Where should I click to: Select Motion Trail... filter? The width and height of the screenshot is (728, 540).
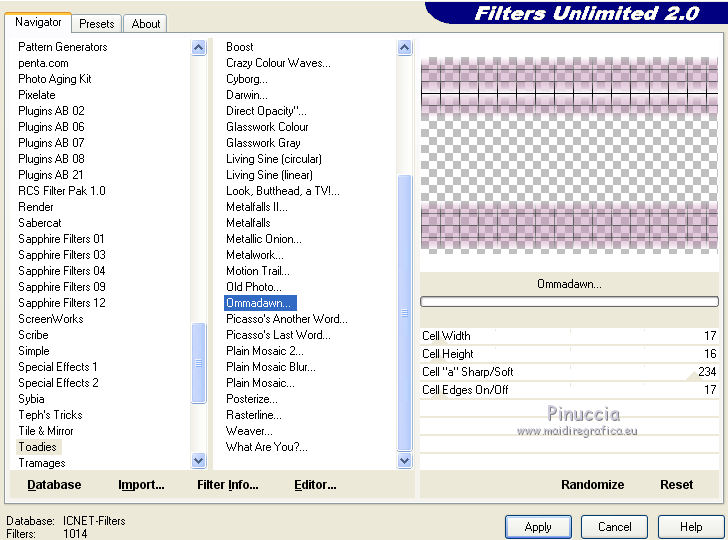(258, 271)
